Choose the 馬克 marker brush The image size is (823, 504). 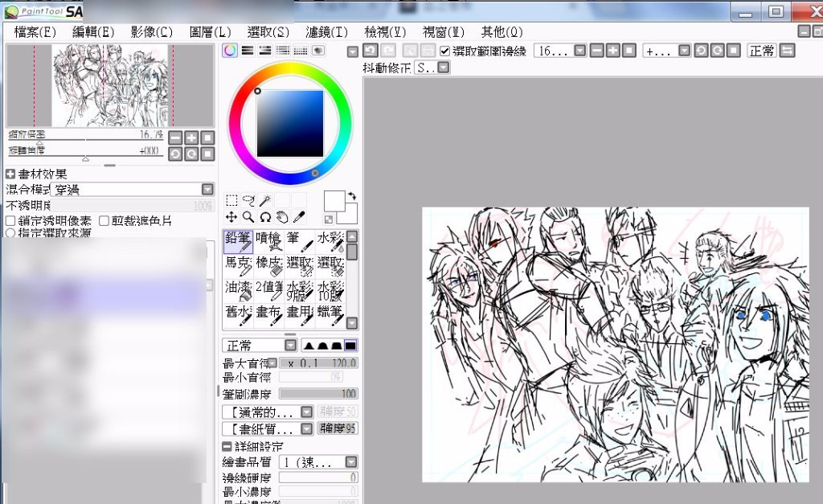click(x=238, y=266)
